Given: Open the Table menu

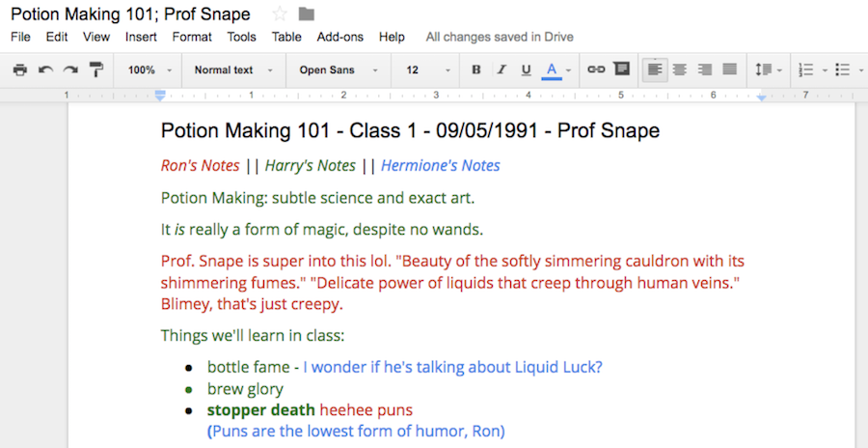Looking at the screenshot, I should tap(286, 37).
